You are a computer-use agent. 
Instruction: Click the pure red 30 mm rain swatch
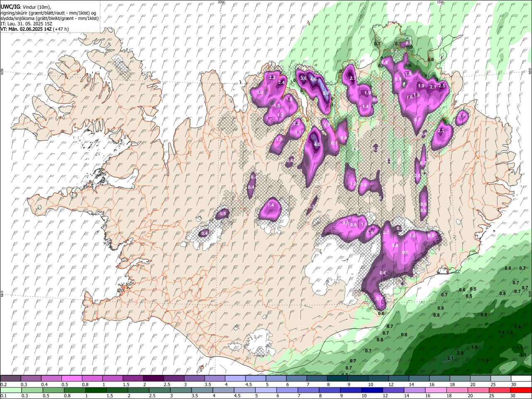point(520,390)
